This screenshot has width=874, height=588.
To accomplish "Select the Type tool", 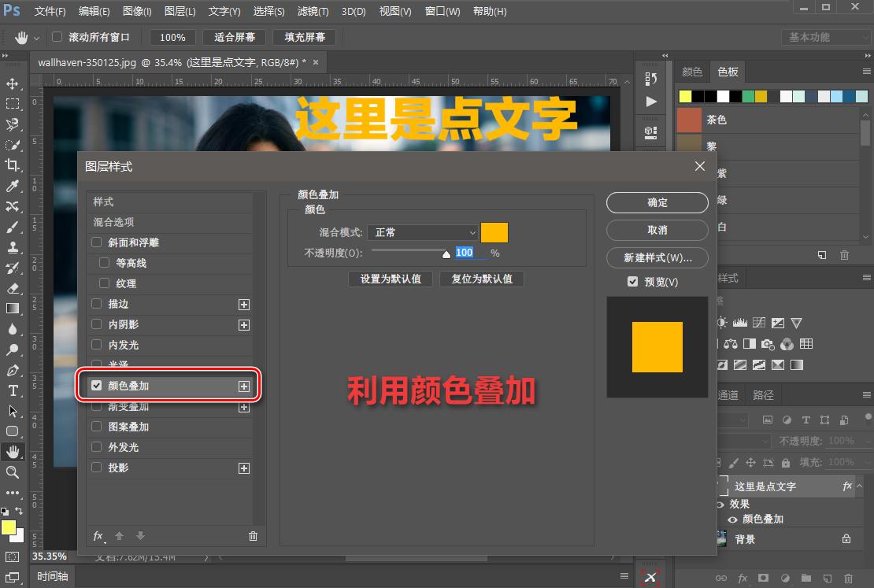I will click(x=13, y=390).
